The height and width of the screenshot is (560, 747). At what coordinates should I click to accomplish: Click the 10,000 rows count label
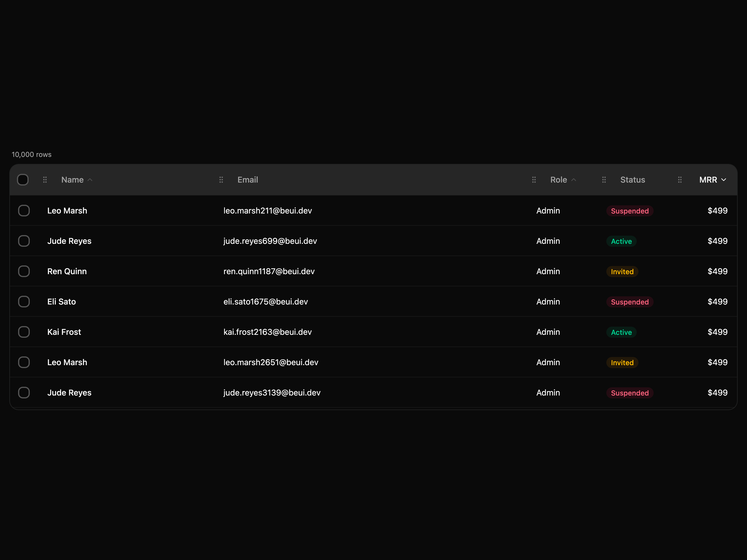(31, 155)
